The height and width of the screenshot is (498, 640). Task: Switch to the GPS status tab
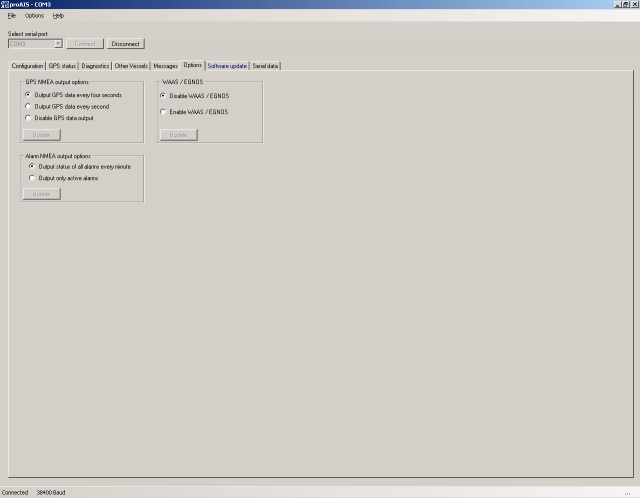tap(62, 66)
